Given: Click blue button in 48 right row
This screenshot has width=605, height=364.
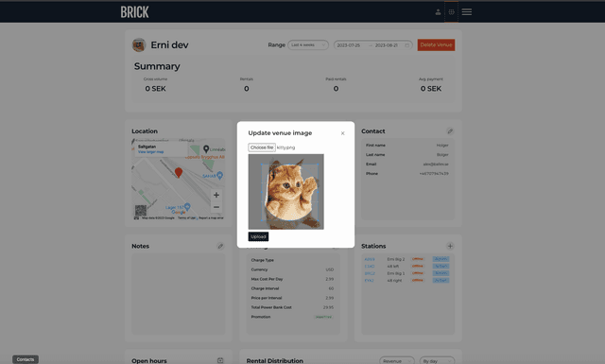Looking at the screenshot, I should pos(441,280).
